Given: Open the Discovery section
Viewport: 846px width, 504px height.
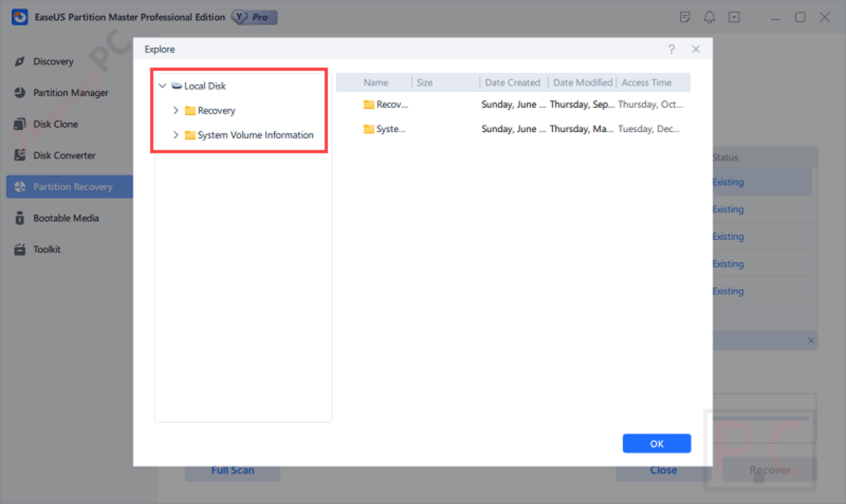Looking at the screenshot, I should (53, 61).
